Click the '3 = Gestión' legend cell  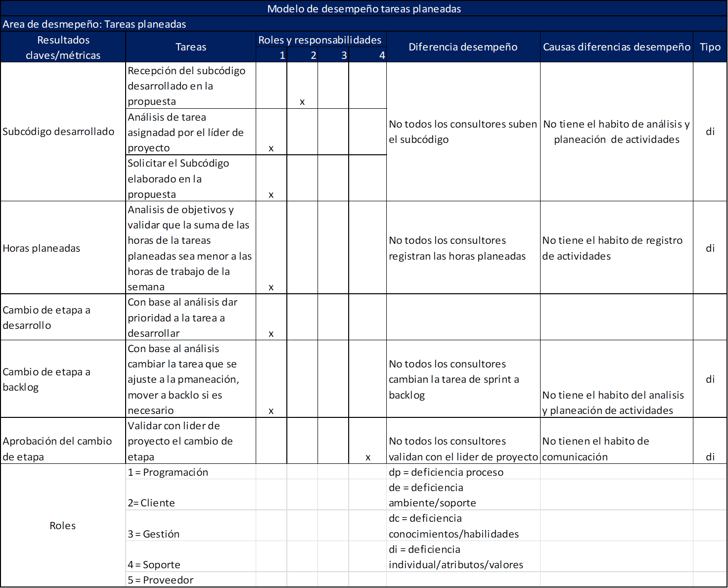[x=191, y=526]
